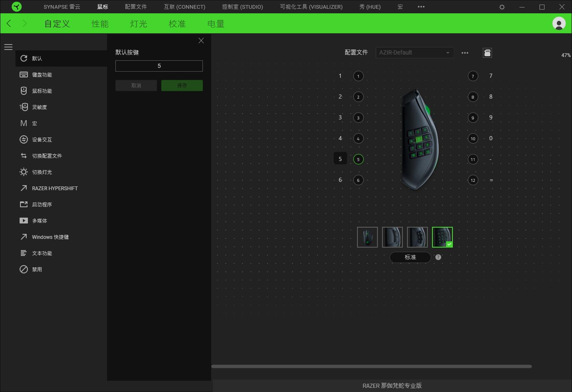Open the 互联 (CONNECT) tab
The height and width of the screenshot is (392, 572).
point(185,7)
